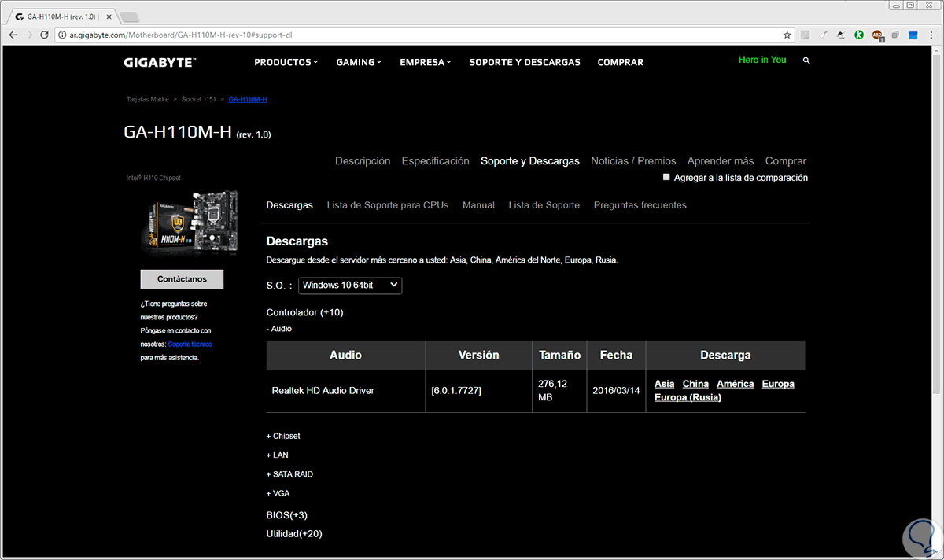944x560 pixels.
Task: Select the Soporte y Descargas tab
Action: tap(530, 161)
